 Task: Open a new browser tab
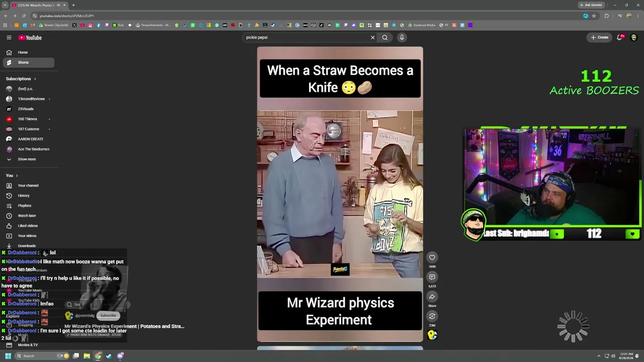point(73,5)
